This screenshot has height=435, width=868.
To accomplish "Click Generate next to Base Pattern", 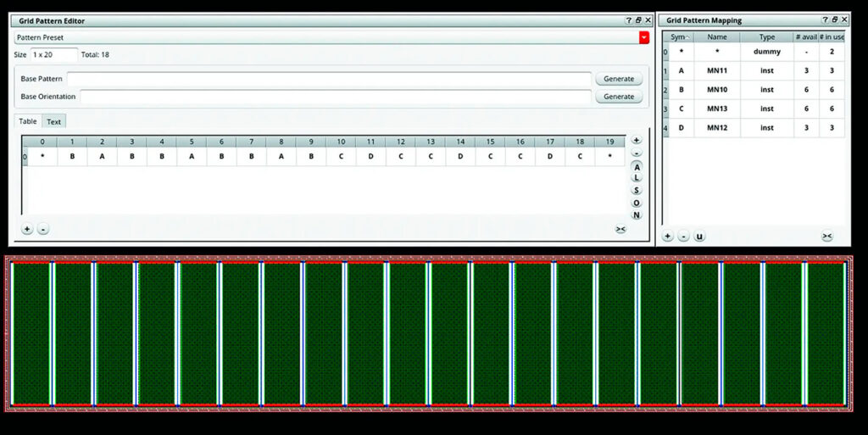I will (619, 79).
